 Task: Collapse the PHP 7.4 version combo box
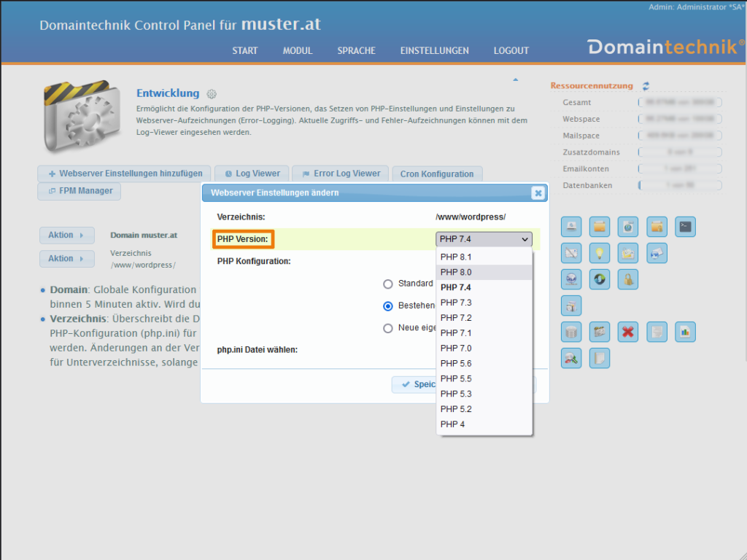coord(484,239)
